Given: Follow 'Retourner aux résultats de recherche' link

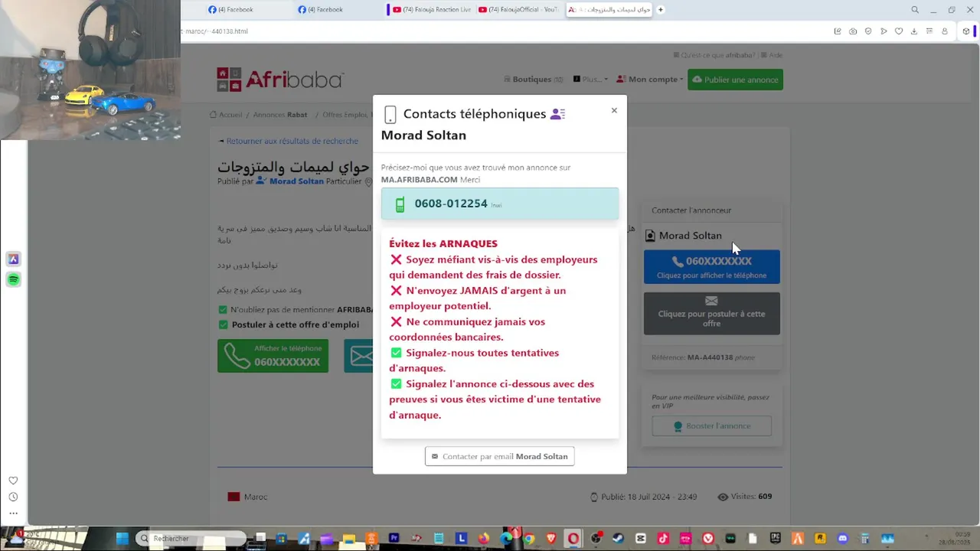Looking at the screenshot, I should tap(292, 141).
